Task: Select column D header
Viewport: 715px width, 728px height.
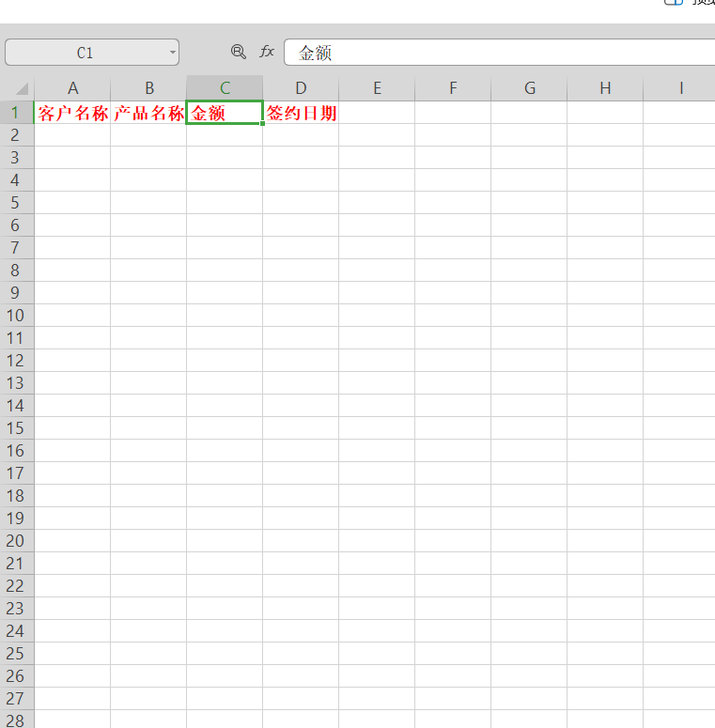Action: 301,88
